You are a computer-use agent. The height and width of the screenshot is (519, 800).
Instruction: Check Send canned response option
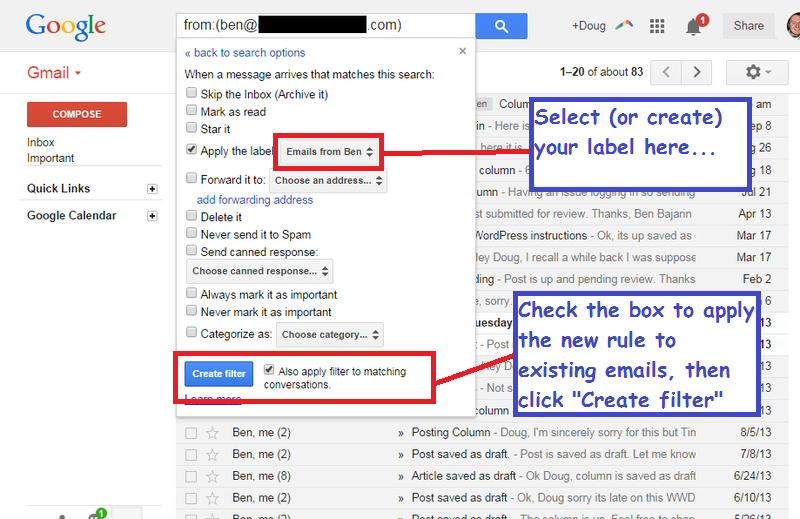191,251
